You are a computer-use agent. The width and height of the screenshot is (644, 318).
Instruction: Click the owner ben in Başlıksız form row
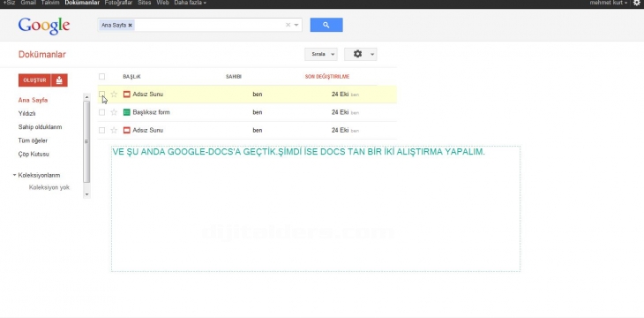[x=258, y=112]
